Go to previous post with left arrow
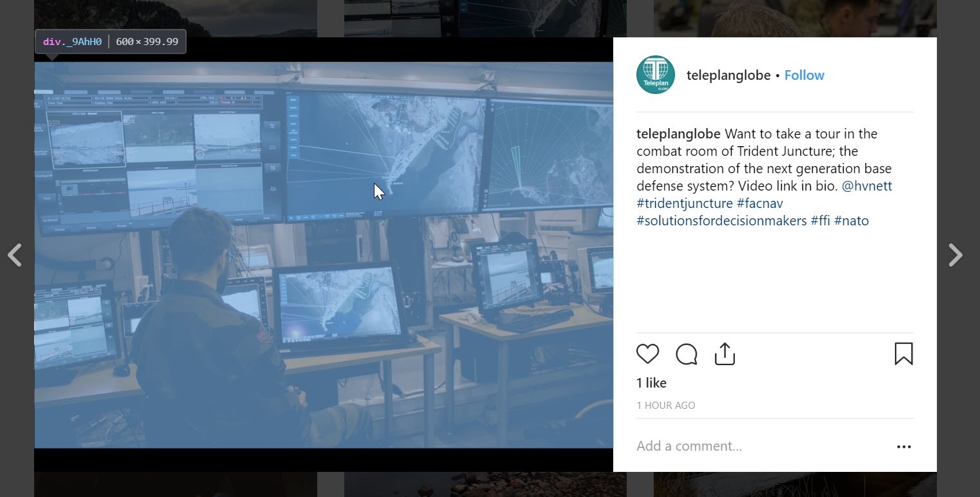The image size is (980, 497). click(15, 255)
